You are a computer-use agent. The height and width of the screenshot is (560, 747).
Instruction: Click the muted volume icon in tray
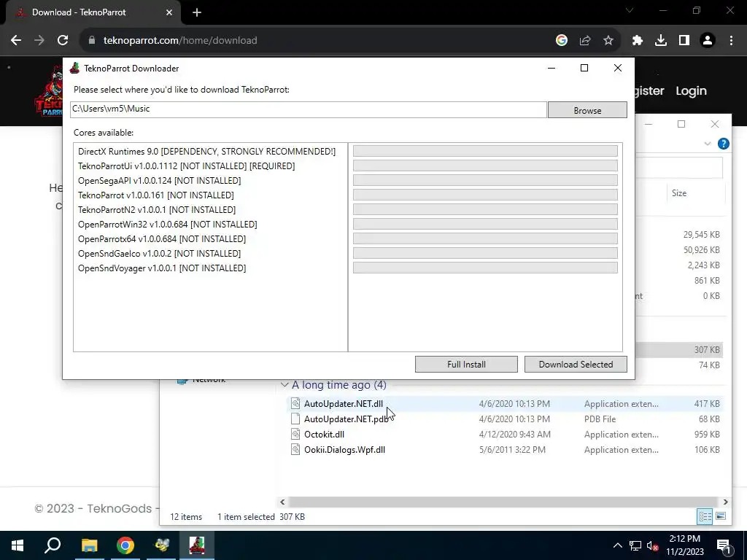coord(652,545)
